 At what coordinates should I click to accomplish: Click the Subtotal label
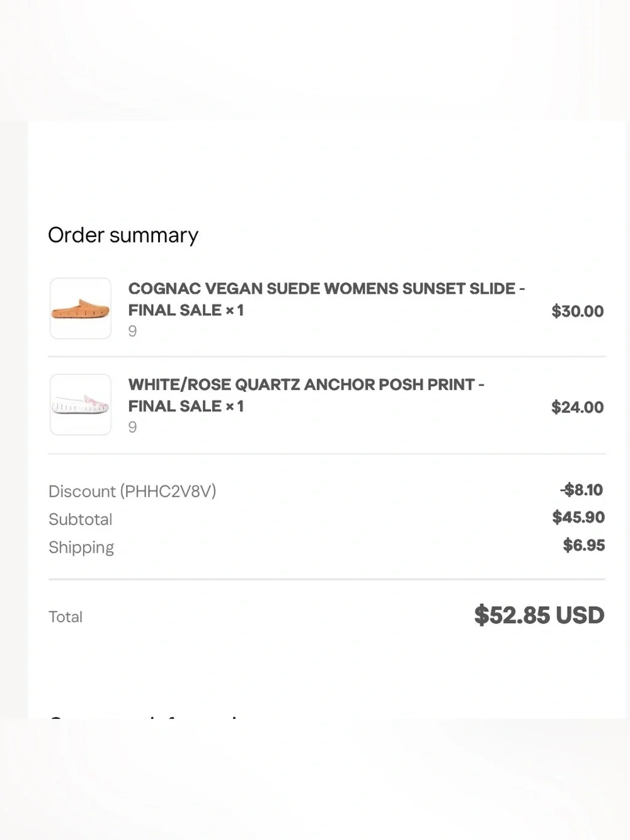[81, 519]
